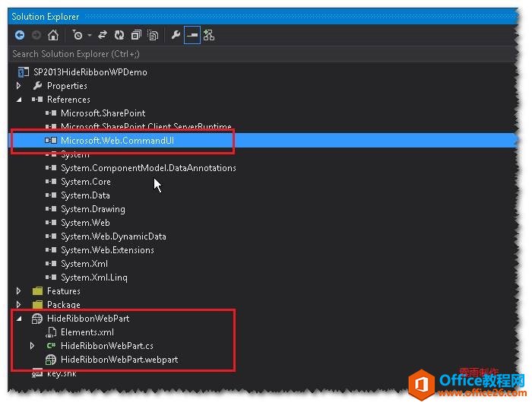
Task: Click View Class Diagram toolbar icon
Action: click(209, 35)
